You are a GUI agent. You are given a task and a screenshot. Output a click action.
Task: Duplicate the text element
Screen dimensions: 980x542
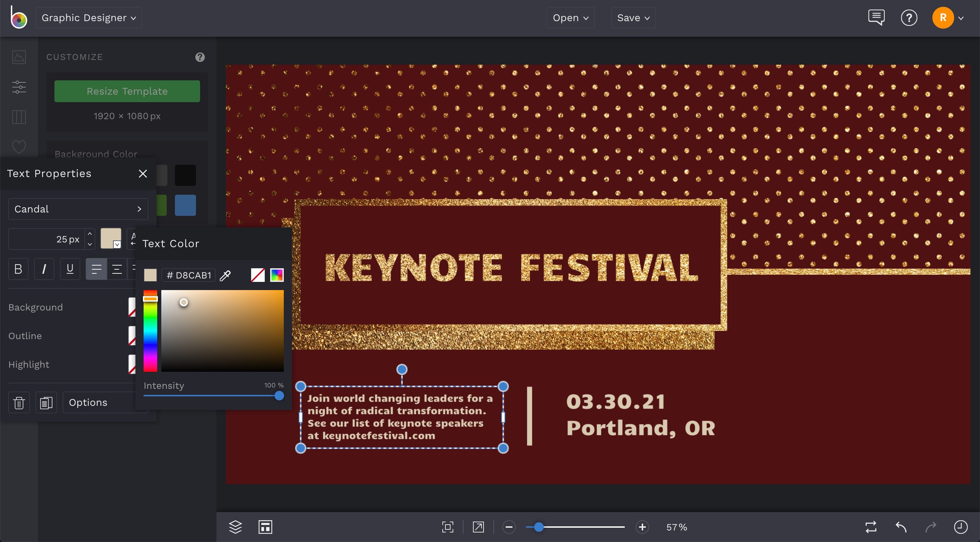(46, 402)
